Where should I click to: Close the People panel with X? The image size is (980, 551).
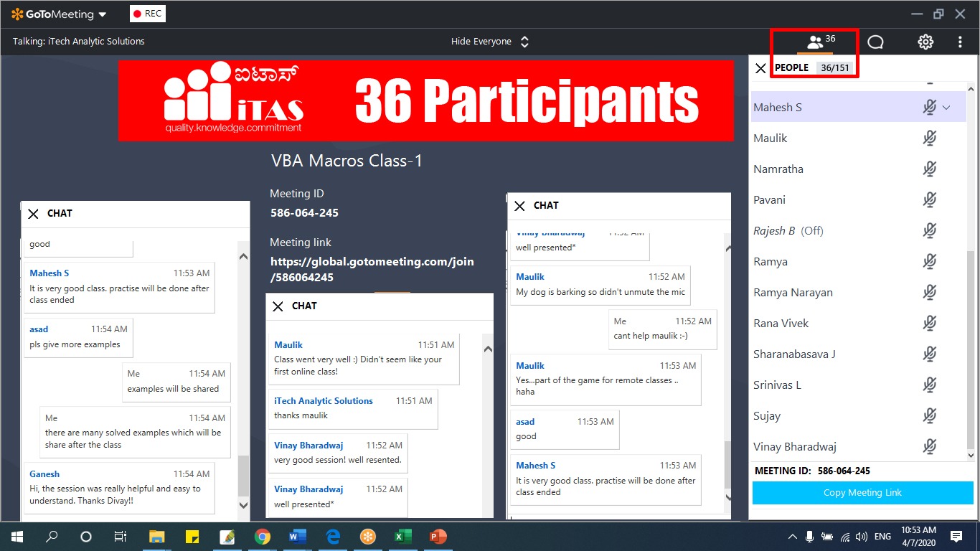point(760,68)
